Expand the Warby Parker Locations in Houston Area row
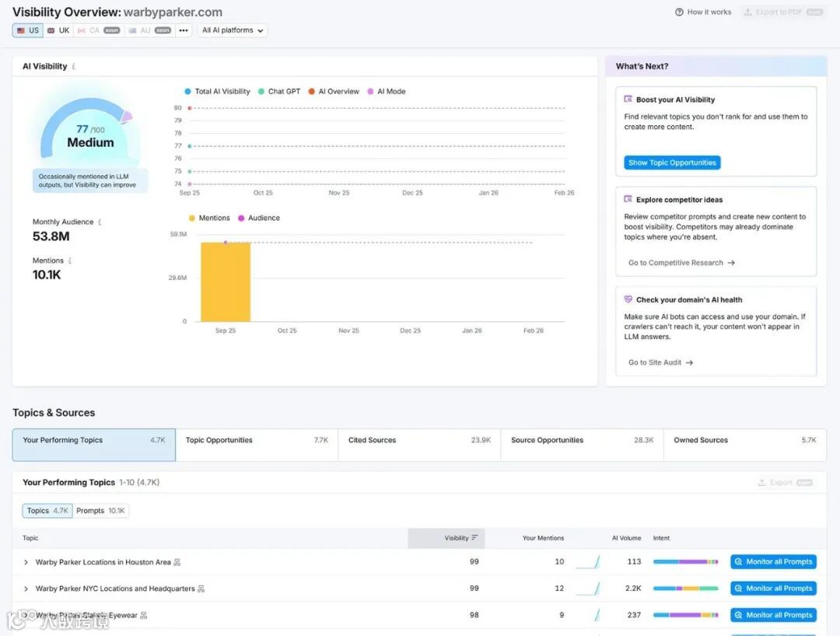This screenshot has width=840, height=636. 26,562
